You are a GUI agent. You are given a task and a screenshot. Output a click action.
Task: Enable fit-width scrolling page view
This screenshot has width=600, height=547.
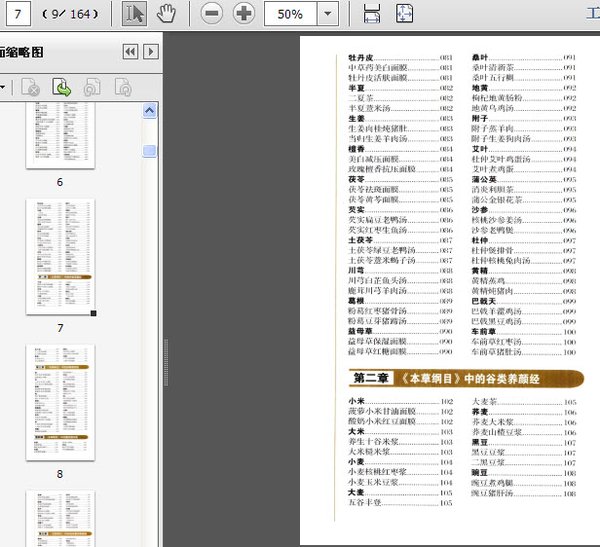[371, 14]
